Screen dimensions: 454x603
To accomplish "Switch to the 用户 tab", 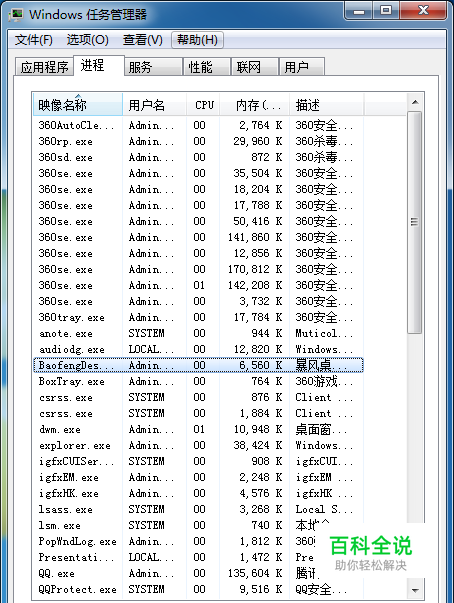I will pyautogui.click(x=302, y=67).
